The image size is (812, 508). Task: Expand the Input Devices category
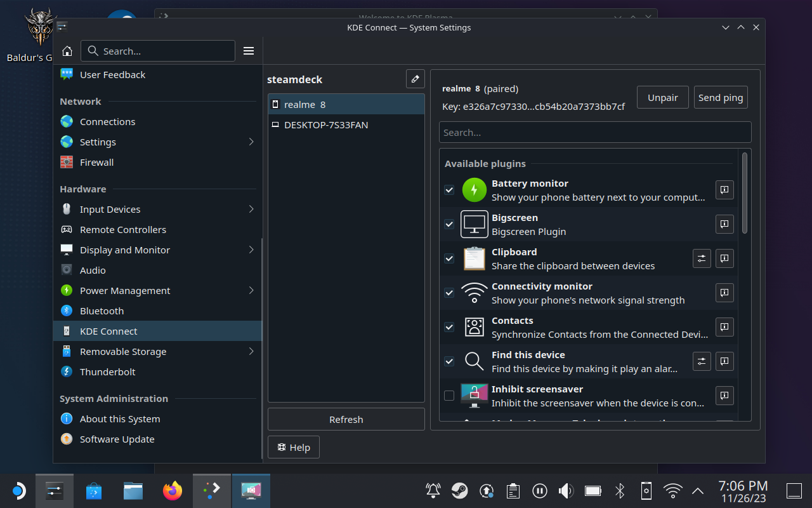coord(251,210)
